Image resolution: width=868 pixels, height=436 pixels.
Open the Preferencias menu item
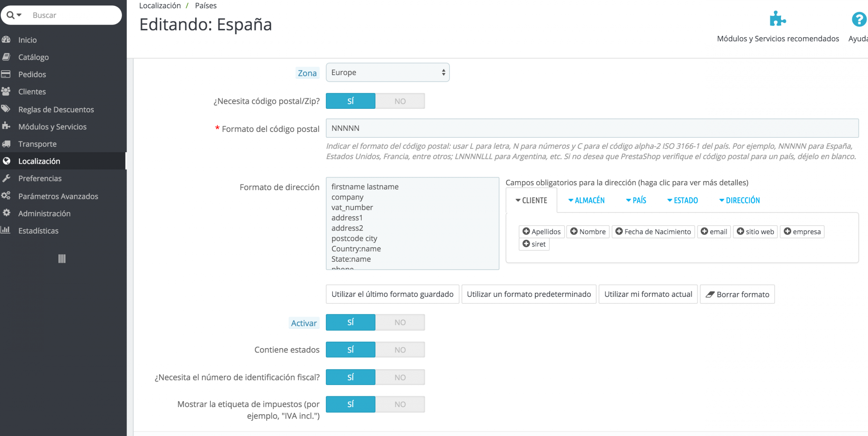pos(40,178)
